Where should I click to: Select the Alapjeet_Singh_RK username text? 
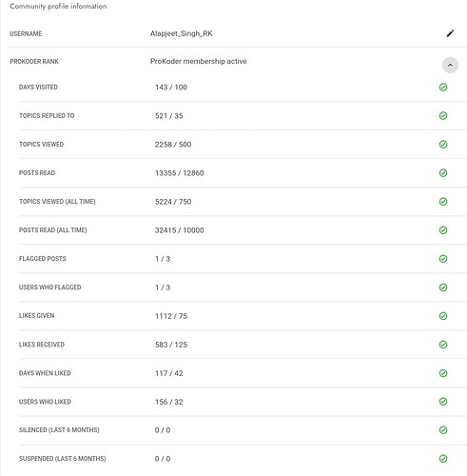coord(181,33)
